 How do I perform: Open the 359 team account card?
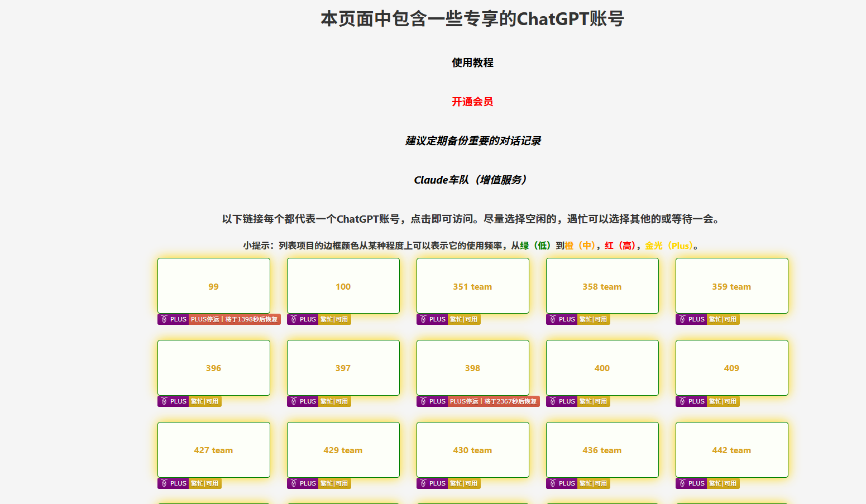(732, 286)
